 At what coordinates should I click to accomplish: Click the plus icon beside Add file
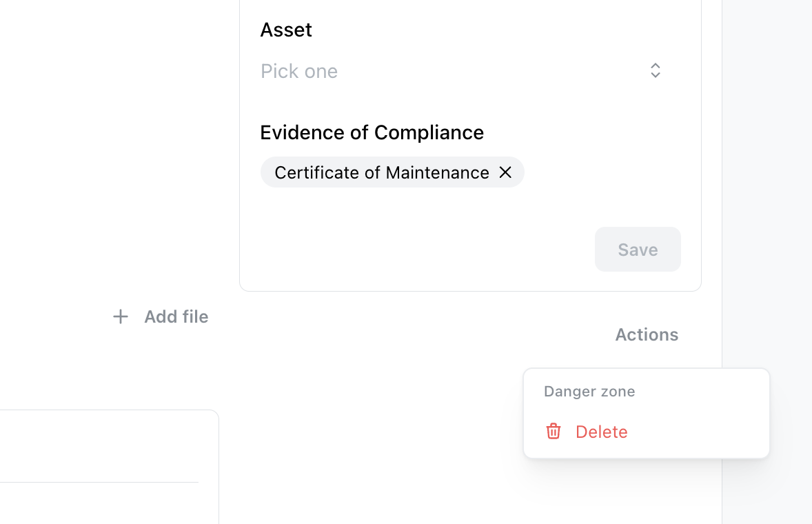point(121,316)
